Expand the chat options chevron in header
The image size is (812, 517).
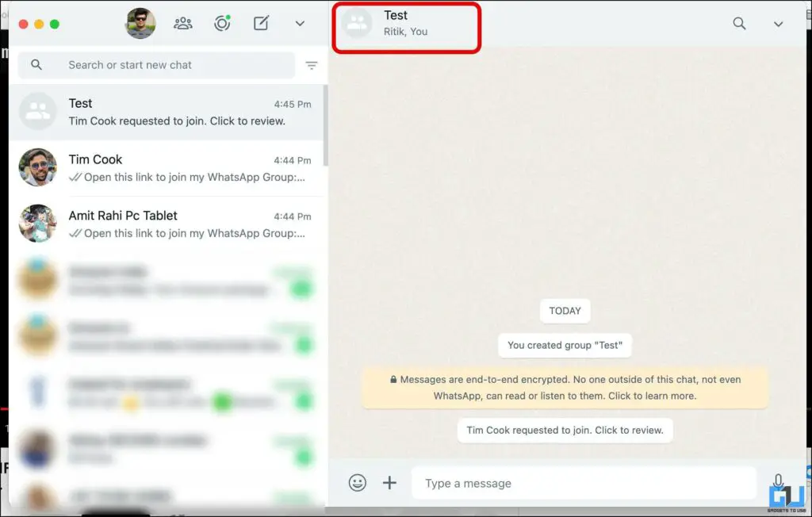(778, 24)
